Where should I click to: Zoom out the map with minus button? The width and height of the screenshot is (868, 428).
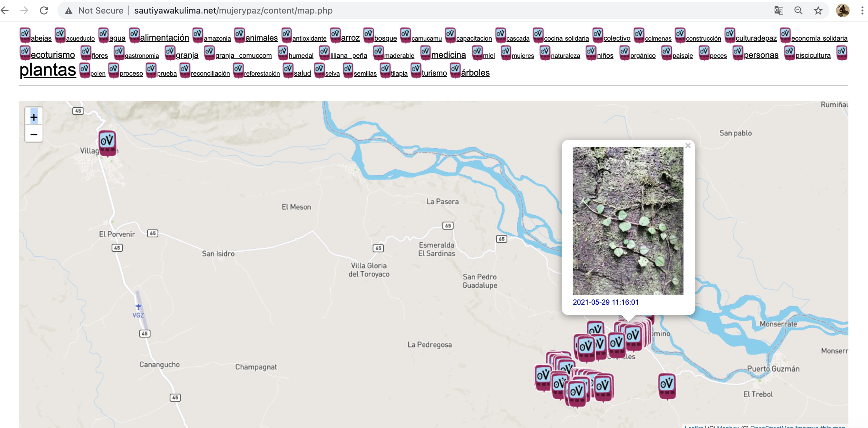pos(34,134)
